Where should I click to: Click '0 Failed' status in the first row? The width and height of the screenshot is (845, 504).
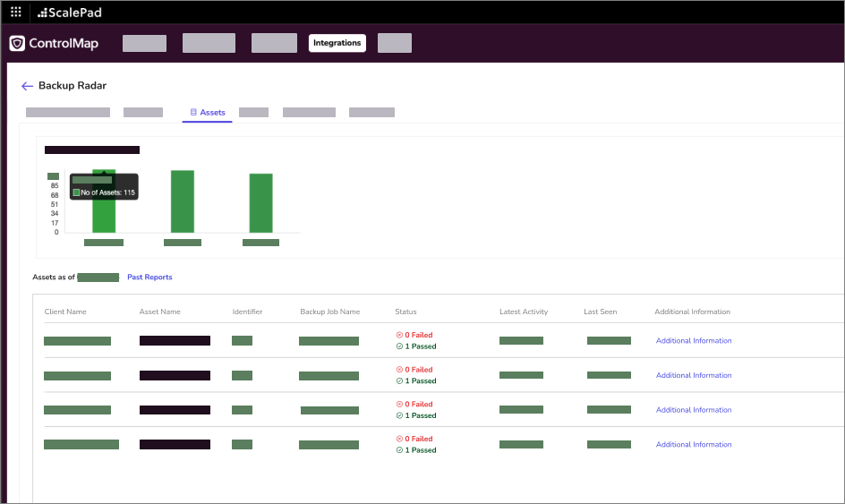point(414,335)
